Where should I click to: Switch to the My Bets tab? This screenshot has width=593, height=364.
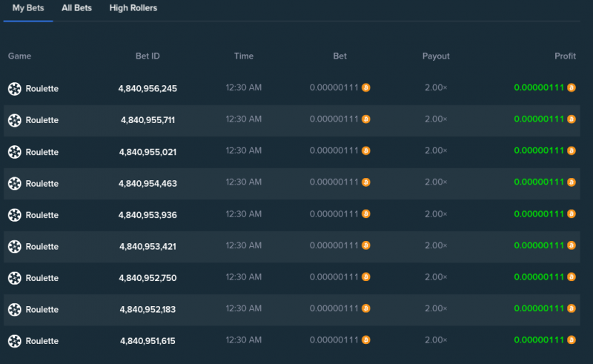(28, 8)
